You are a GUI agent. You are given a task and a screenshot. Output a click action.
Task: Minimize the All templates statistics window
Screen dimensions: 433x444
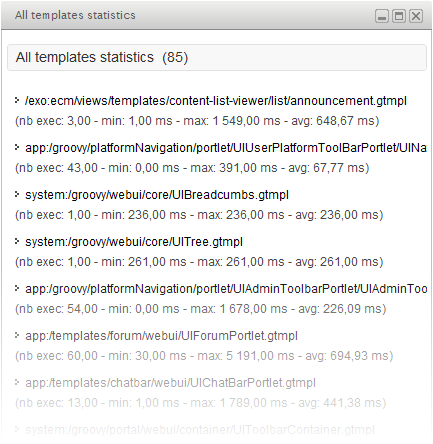coord(382,16)
